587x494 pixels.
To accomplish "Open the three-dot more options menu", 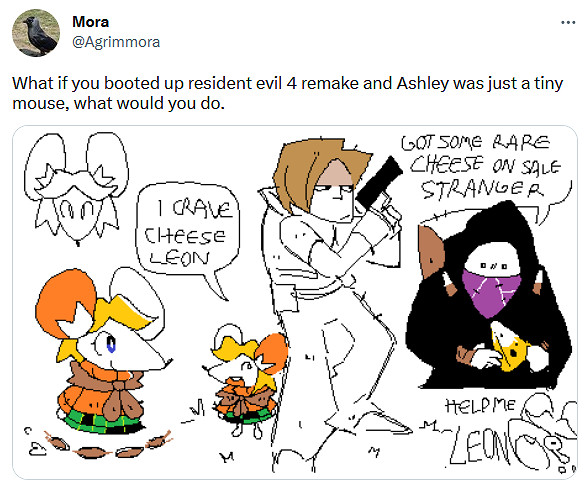I will click(x=568, y=23).
